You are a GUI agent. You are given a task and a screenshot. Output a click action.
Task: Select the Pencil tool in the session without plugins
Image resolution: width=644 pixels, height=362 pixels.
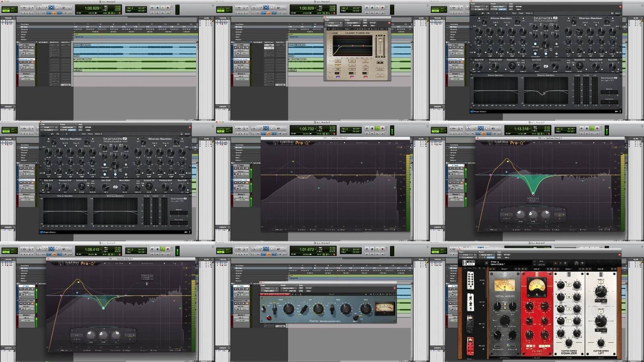(x=69, y=8)
